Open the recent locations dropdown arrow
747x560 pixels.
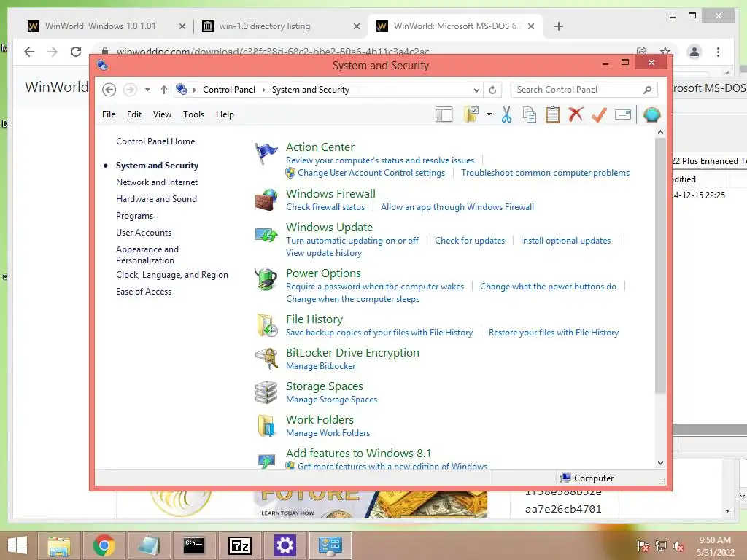pos(147,90)
